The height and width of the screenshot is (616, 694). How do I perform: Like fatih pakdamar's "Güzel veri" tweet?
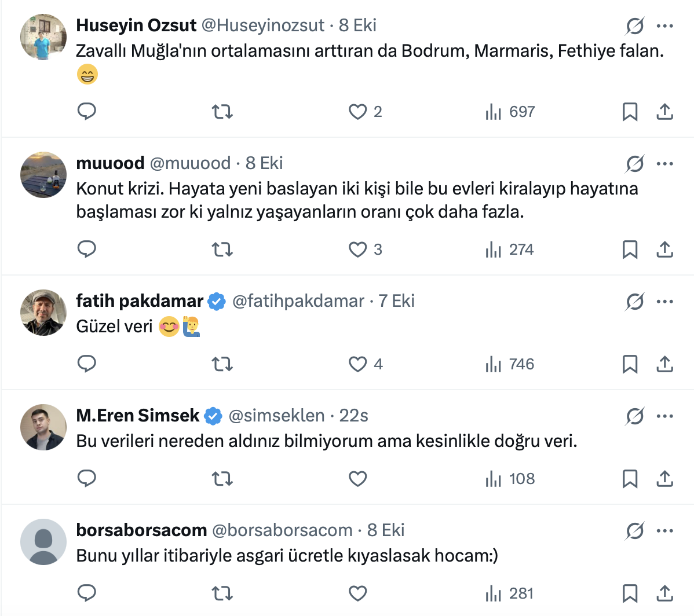[x=358, y=364]
